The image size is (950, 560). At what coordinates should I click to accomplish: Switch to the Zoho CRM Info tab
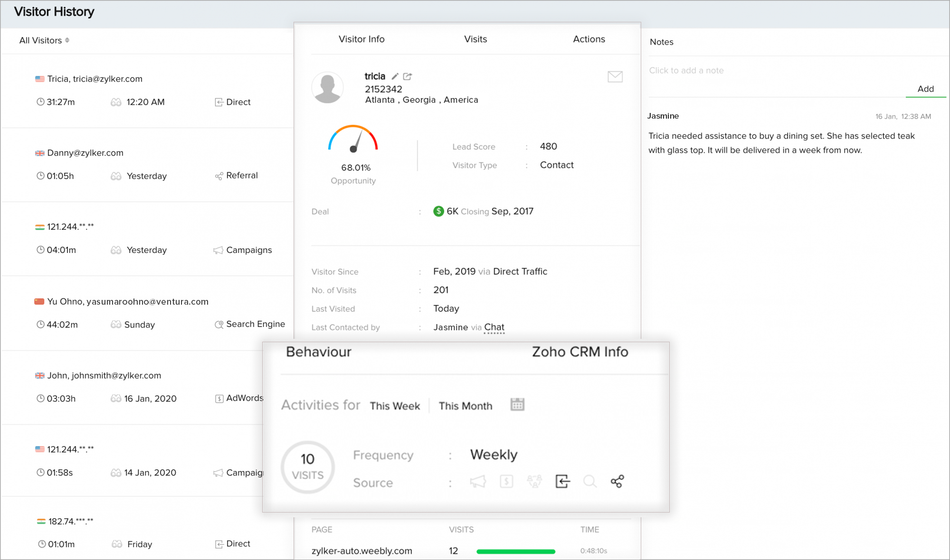coord(580,352)
